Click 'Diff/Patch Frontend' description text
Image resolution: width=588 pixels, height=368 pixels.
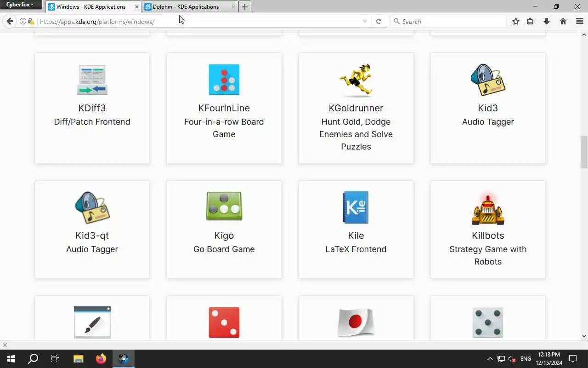pyautogui.click(x=92, y=122)
